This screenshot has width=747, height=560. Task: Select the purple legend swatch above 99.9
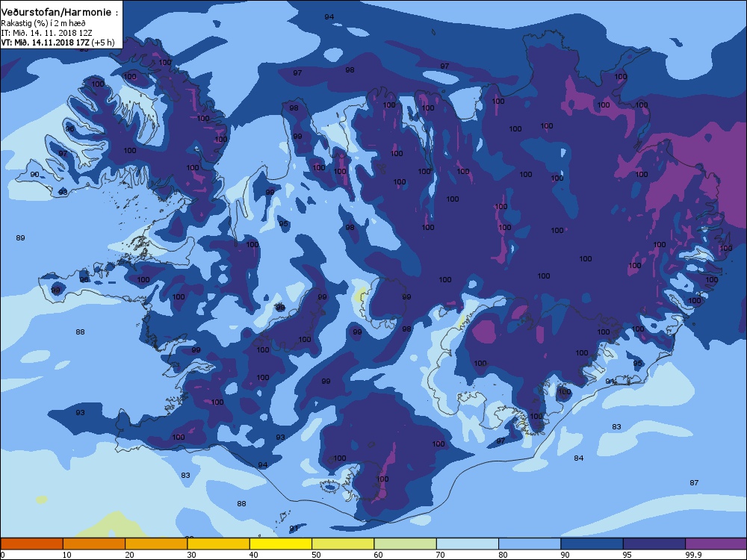point(716,544)
